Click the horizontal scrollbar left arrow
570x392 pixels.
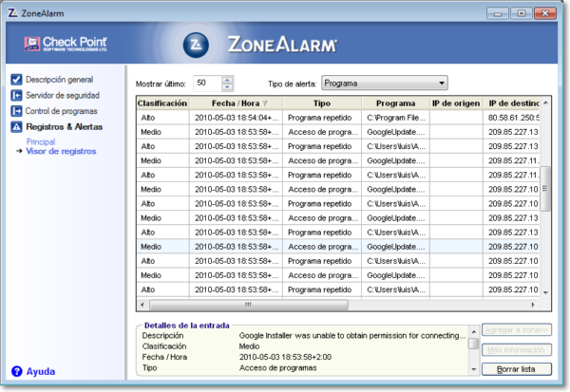click(x=142, y=305)
